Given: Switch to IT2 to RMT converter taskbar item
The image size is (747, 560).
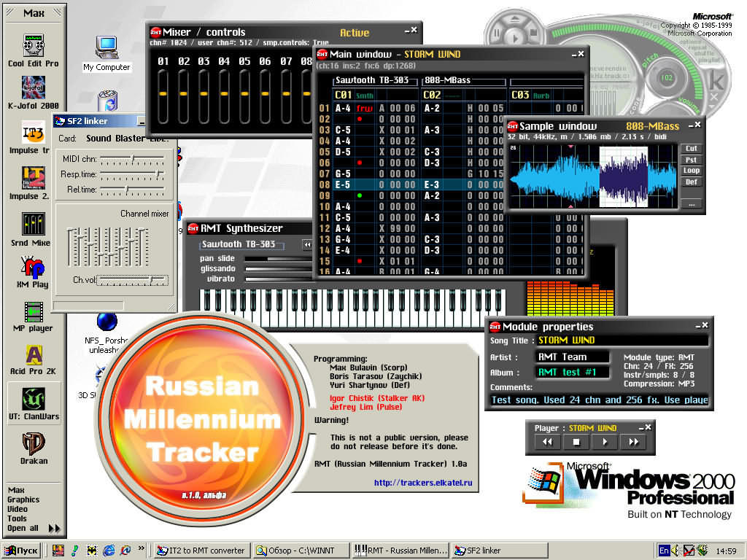Looking at the screenshot, I should coord(203,551).
